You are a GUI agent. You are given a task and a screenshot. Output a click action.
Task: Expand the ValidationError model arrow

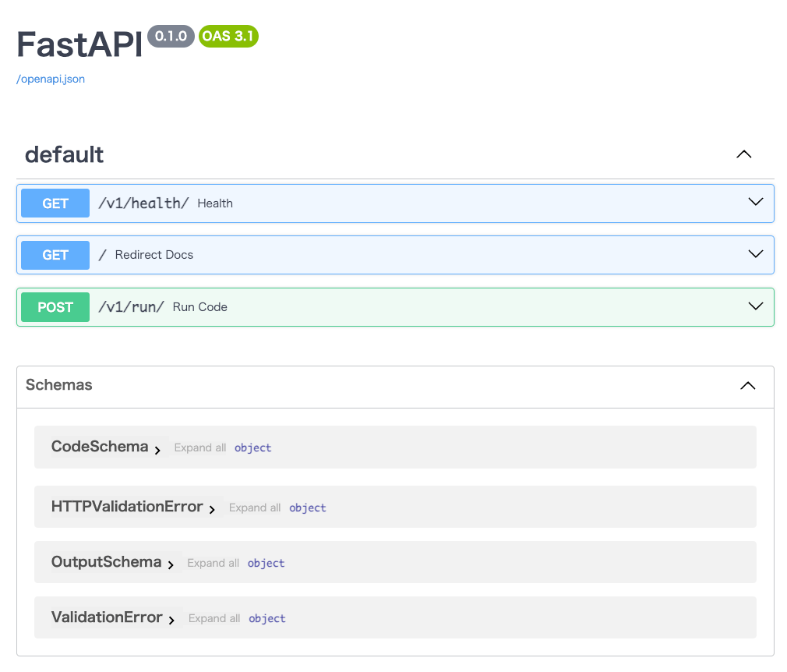point(171,621)
